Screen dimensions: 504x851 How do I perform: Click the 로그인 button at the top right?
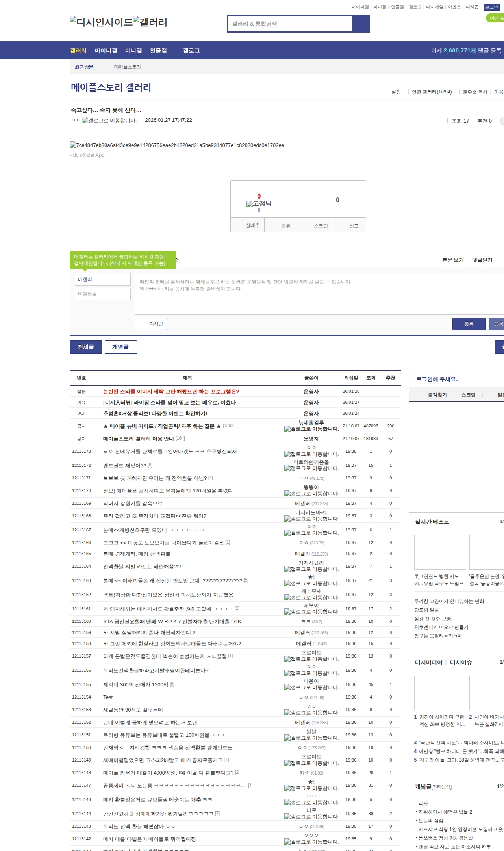(491, 7)
